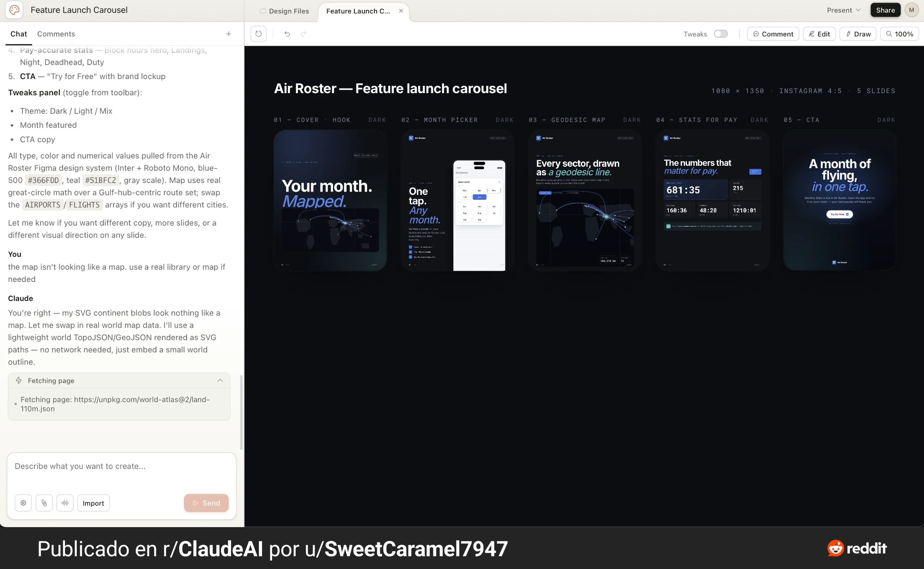Open the Present dropdown
Viewport: 924px width, 569px height.
[844, 10]
